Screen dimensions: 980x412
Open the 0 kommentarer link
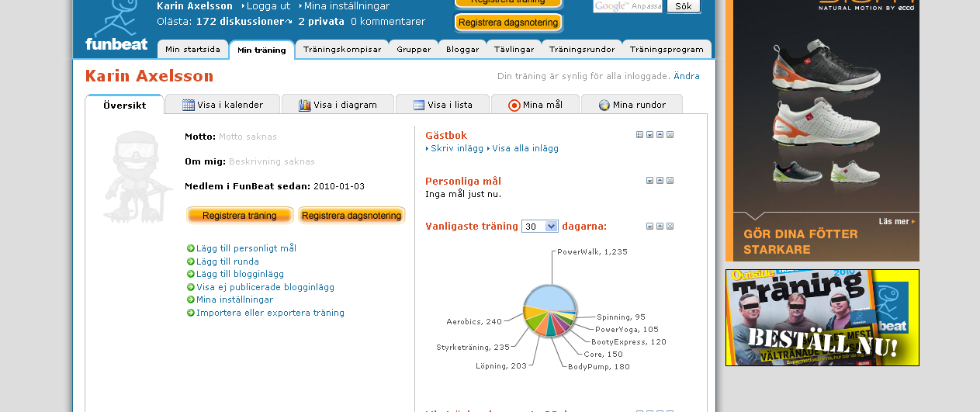388,22
